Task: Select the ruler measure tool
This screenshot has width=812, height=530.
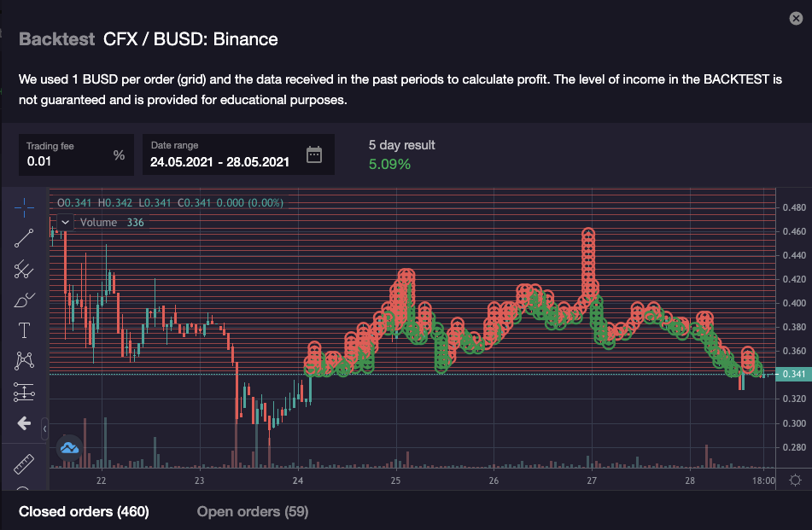Action: click(24, 464)
